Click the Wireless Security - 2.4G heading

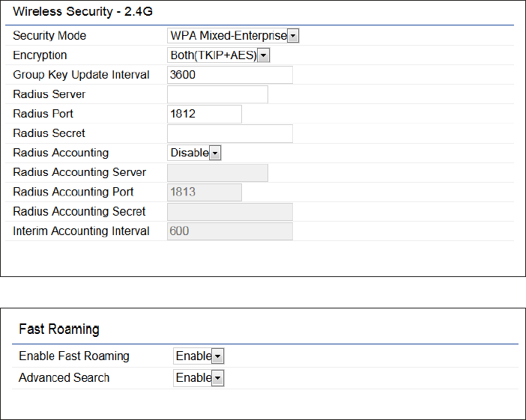78,13
